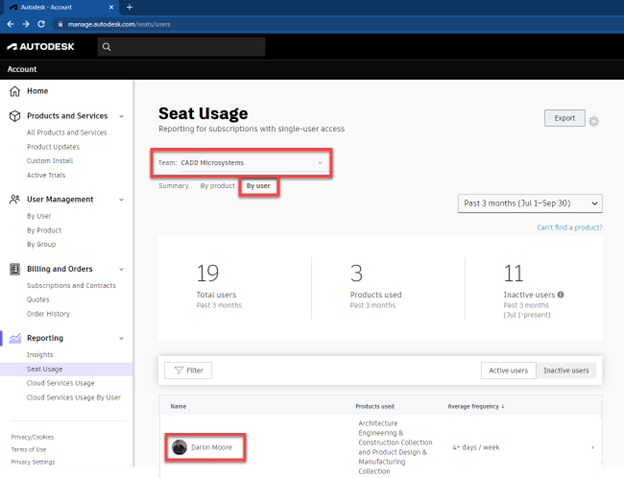The height and width of the screenshot is (478, 624).
Task: Show Active users list
Action: coord(508,371)
